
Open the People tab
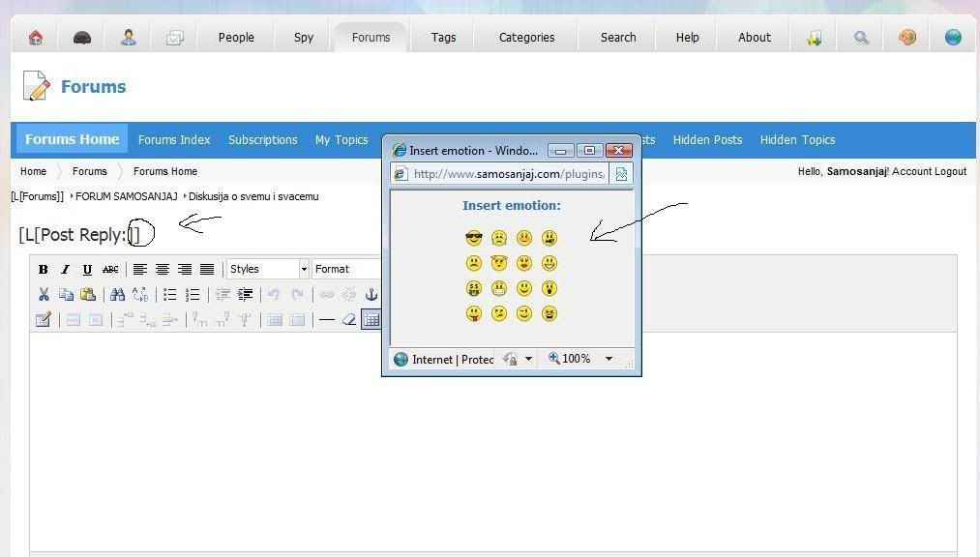[x=236, y=38]
